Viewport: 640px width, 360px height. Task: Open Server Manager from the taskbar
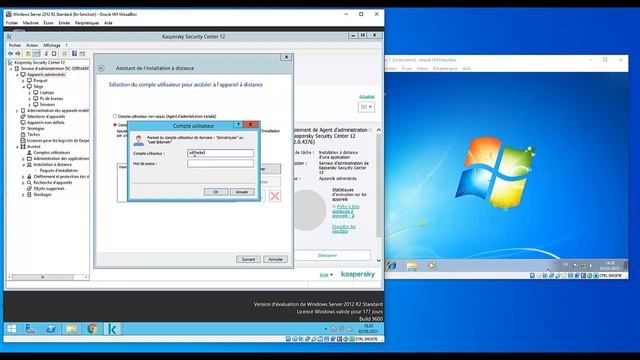click(x=31, y=329)
